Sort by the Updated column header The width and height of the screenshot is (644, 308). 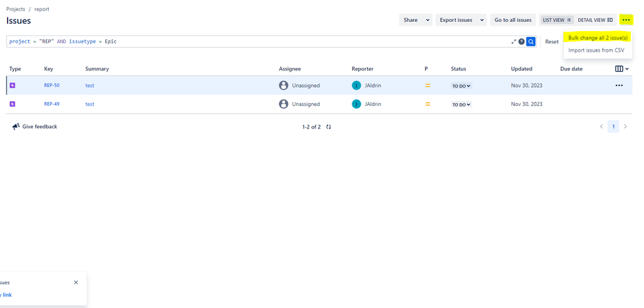(x=521, y=68)
